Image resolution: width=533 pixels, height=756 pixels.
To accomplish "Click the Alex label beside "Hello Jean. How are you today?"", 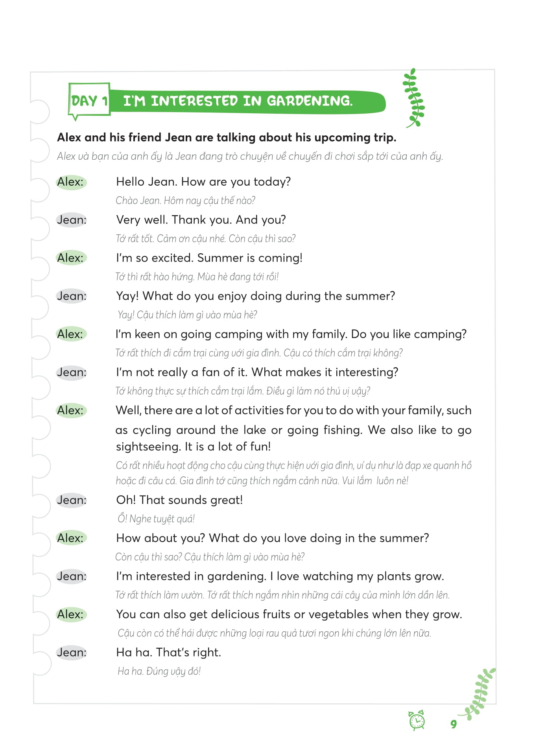I will [x=71, y=182].
